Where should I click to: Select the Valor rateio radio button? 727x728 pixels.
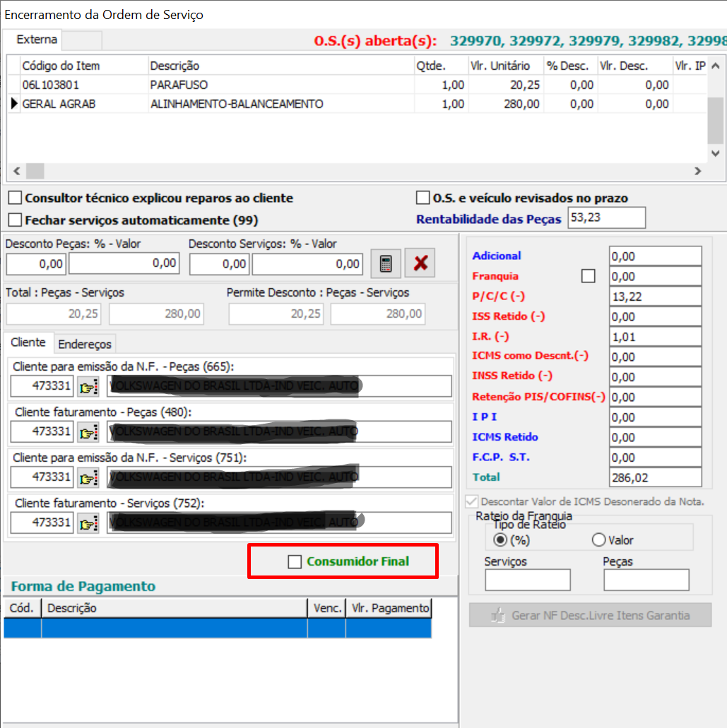pyautogui.click(x=598, y=540)
